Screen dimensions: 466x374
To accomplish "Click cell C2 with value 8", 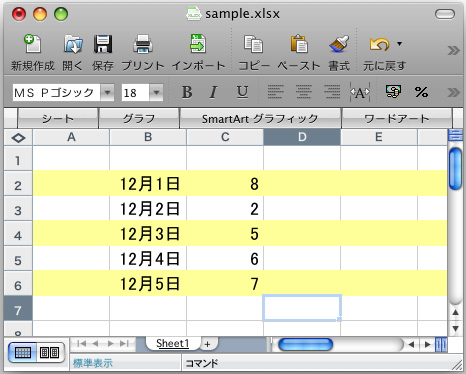I will (225, 183).
